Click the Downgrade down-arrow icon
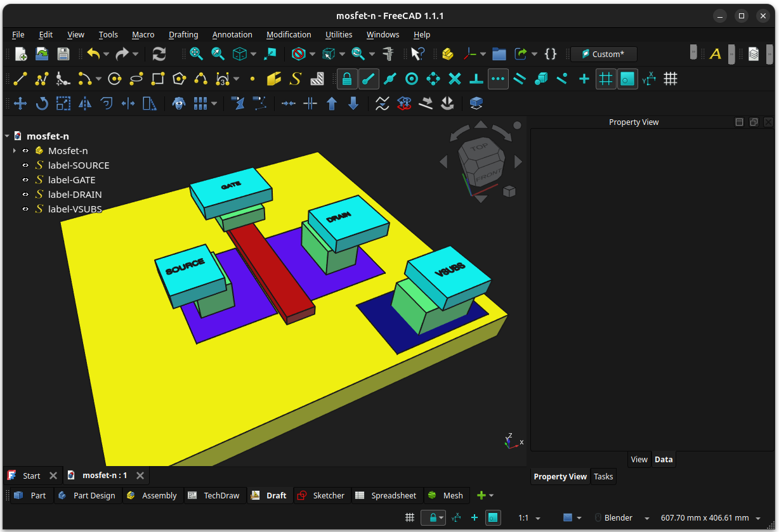 click(x=353, y=103)
